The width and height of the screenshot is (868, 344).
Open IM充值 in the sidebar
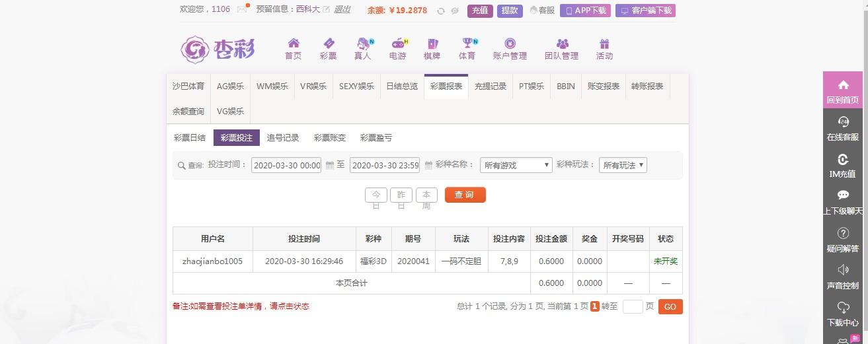click(843, 165)
